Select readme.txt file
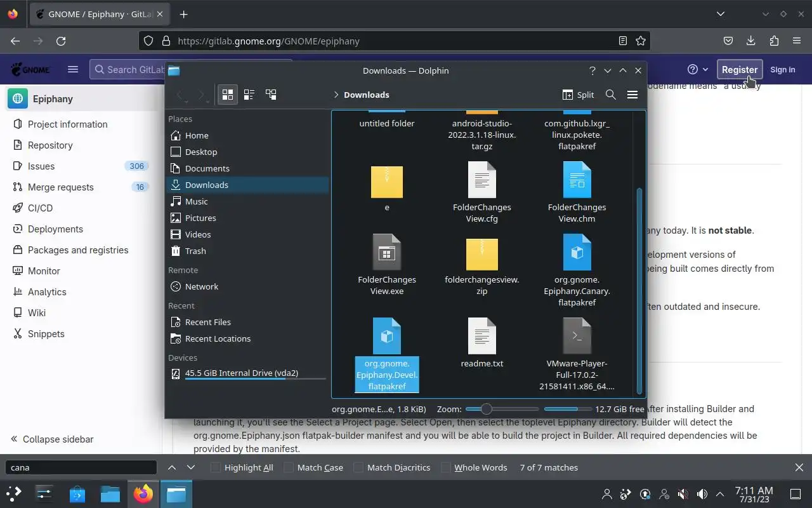This screenshot has height=508, width=812. coord(482,343)
